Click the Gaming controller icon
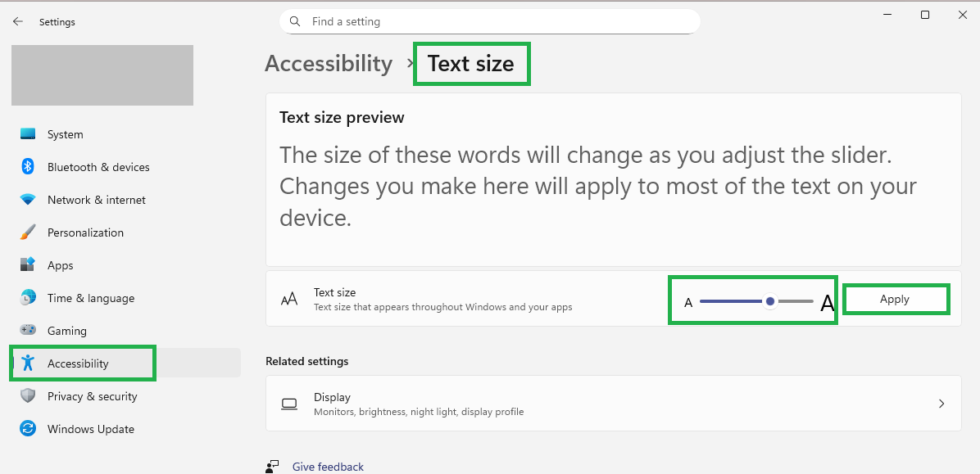 [28, 331]
